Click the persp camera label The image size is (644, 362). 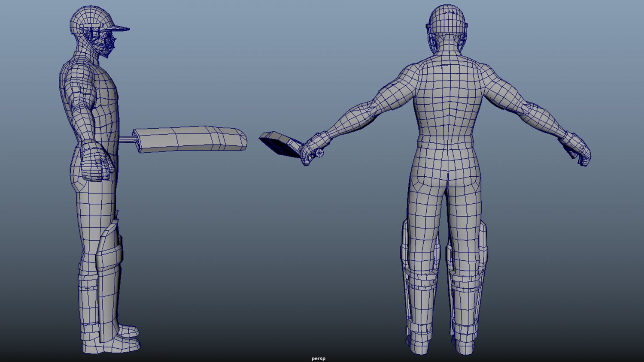coord(318,359)
